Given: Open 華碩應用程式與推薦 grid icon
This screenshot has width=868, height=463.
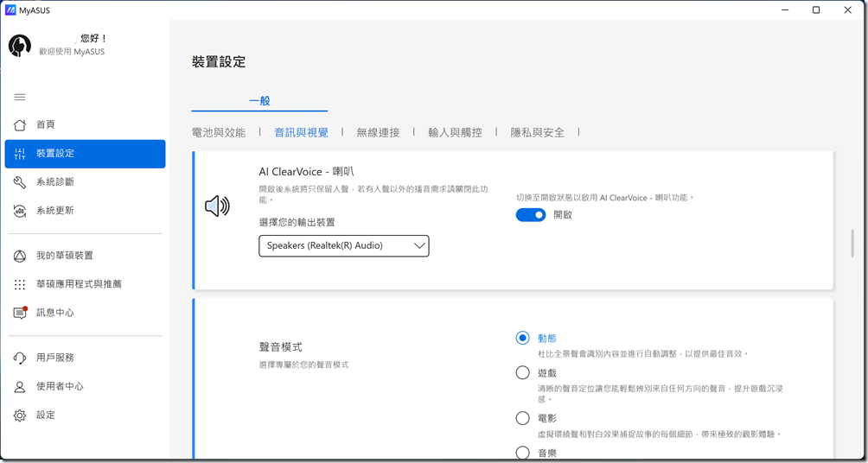Looking at the screenshot, I should [x=20, y=284].
